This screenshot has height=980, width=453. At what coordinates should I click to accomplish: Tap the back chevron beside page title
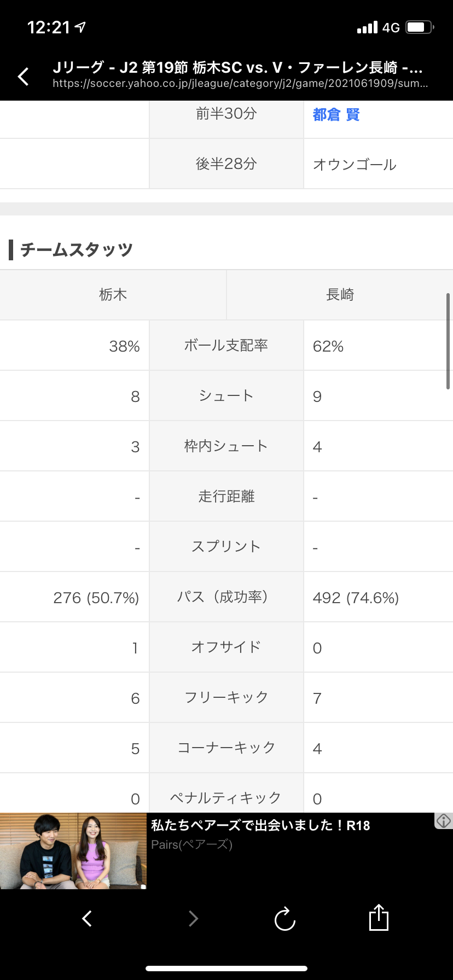tap(23, 77)
